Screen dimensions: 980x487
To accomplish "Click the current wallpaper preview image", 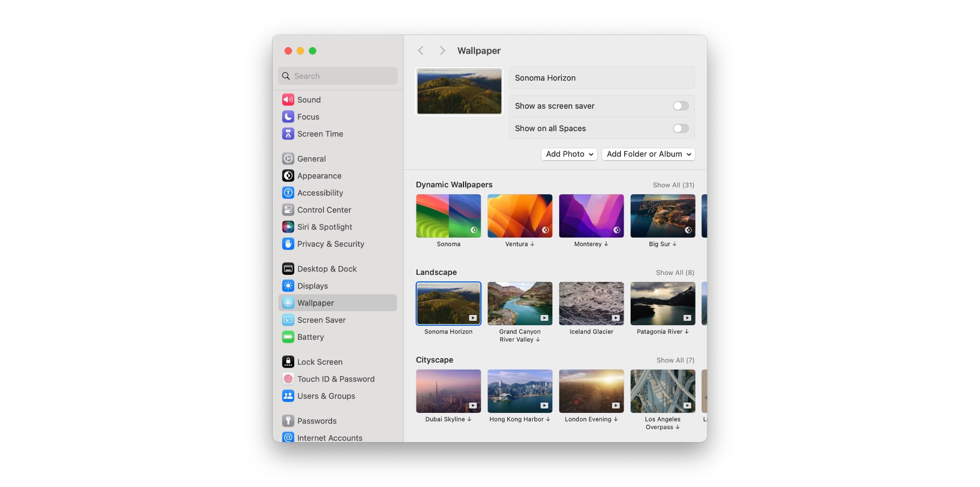I will tap(459, 91).
